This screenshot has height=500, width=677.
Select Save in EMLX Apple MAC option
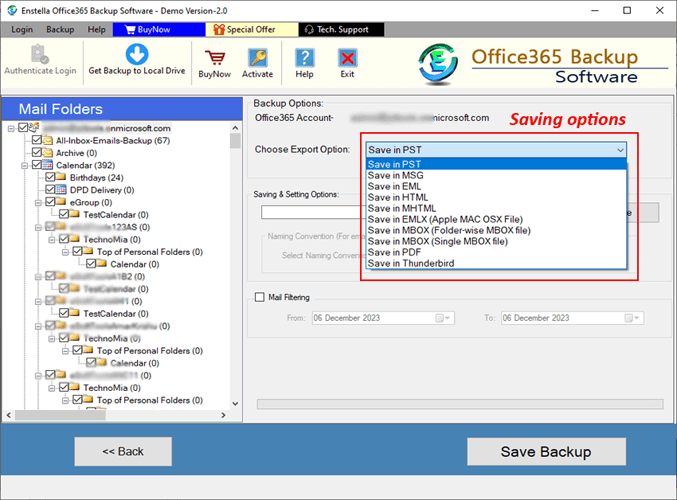point(496,219)
